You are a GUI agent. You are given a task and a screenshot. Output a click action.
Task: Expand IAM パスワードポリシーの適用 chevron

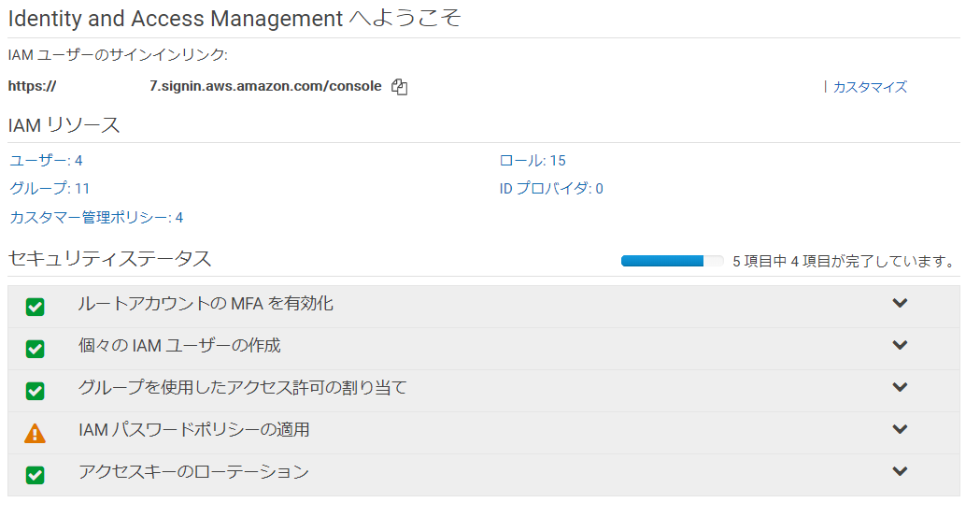tap(900, 429)
